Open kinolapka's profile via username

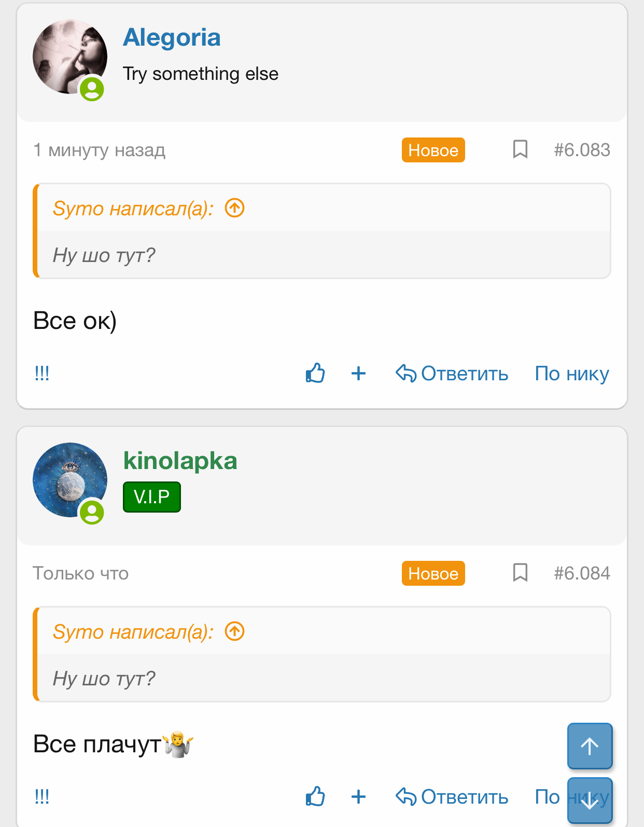coord(180,461)
